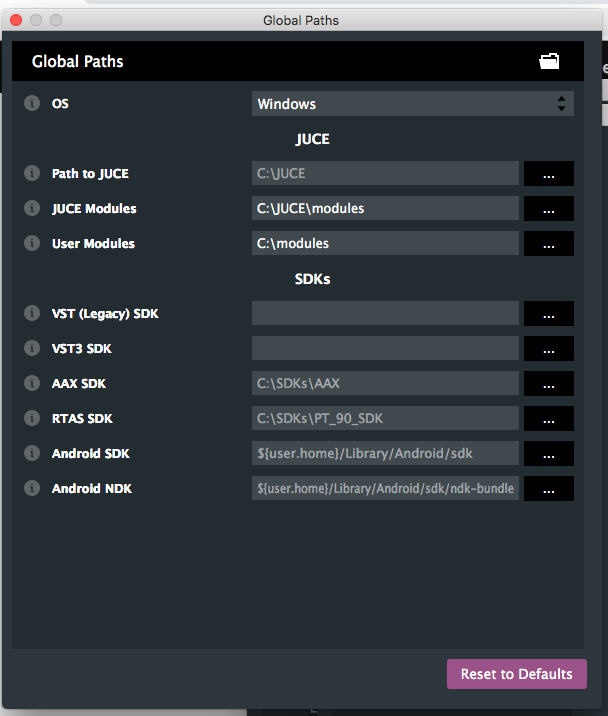Click the Android SDK path field
The height and width of the screenshot is (716, 608).
(385, 453)
